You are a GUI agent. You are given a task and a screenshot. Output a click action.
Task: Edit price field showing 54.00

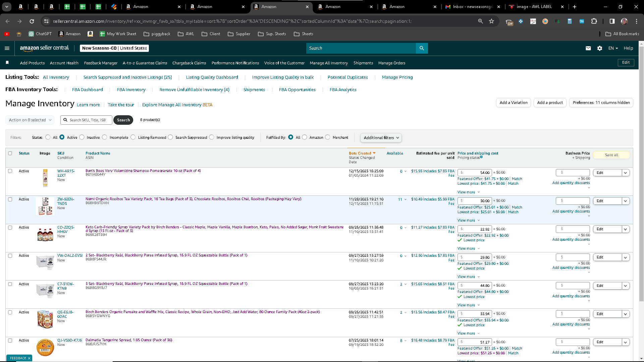(x=475, y=173)
